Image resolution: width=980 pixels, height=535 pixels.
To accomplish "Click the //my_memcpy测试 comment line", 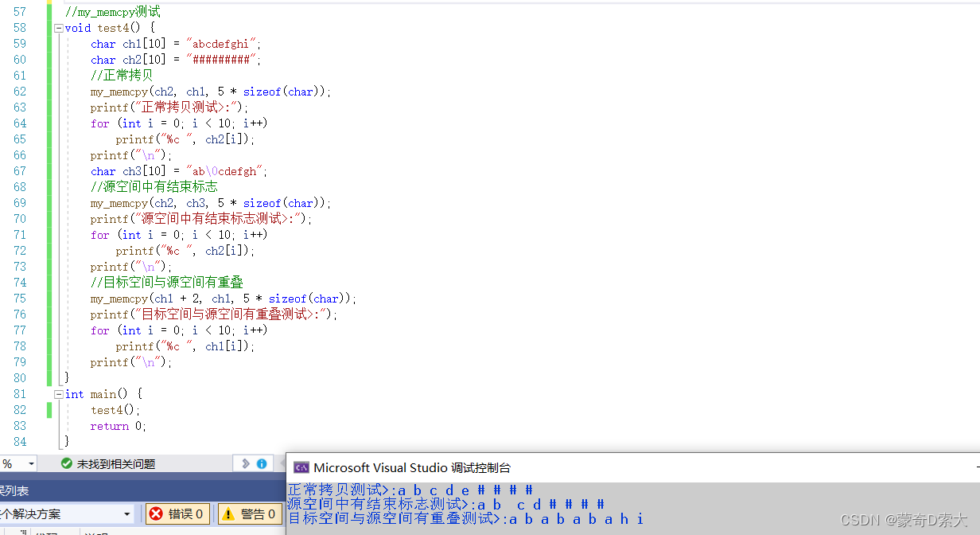I will 112,12.
